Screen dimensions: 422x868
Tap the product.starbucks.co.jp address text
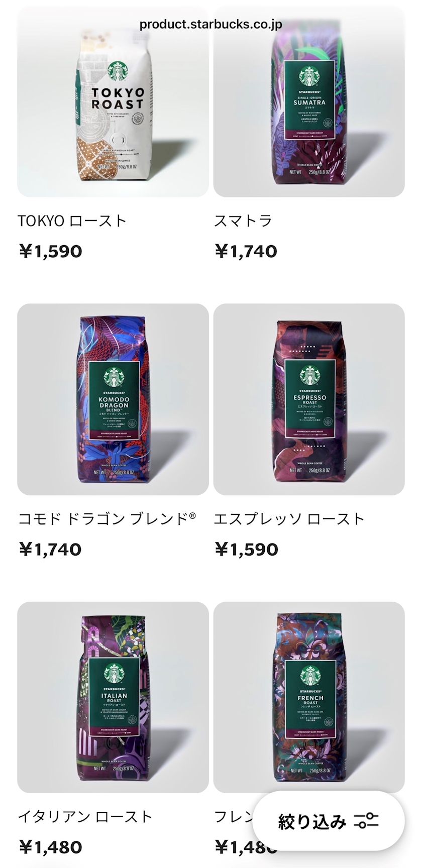[211, 25]
